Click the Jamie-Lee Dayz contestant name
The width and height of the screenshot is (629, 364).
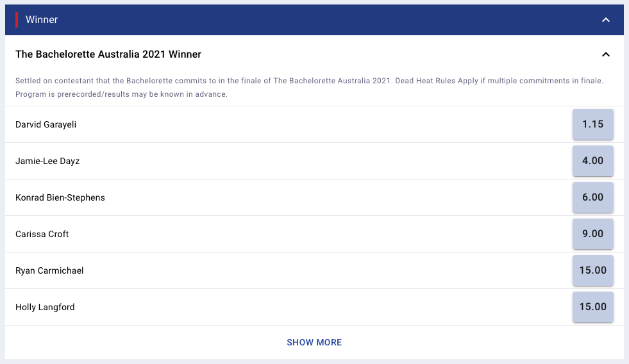tap(47, 161)
